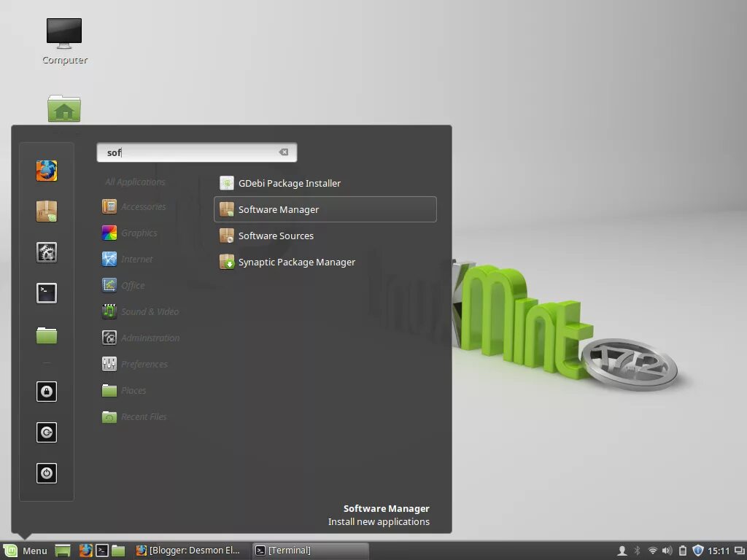Open network Wi-Fi tray icon
This screenshot has height=560, width=747.
(x=653, y=551)
